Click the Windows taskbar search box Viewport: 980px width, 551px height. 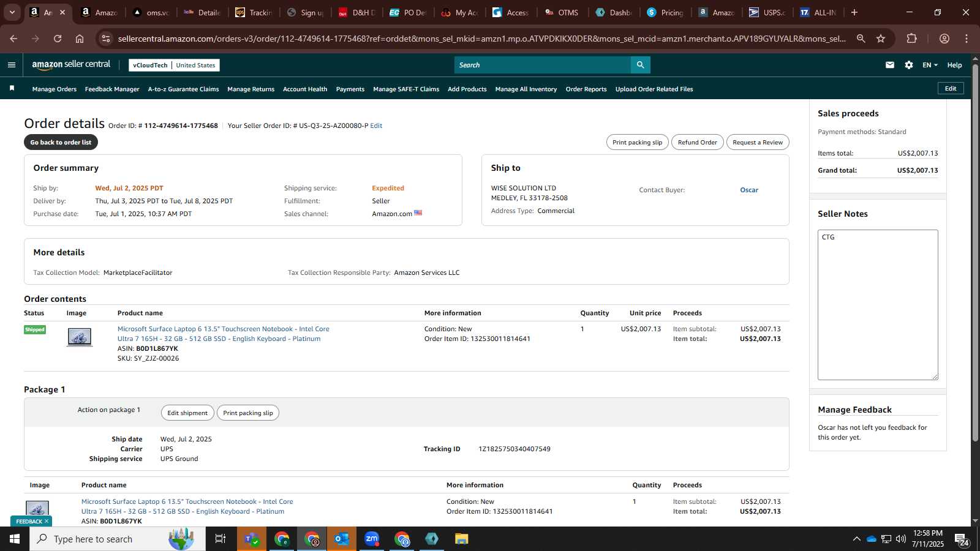point(116,539)
